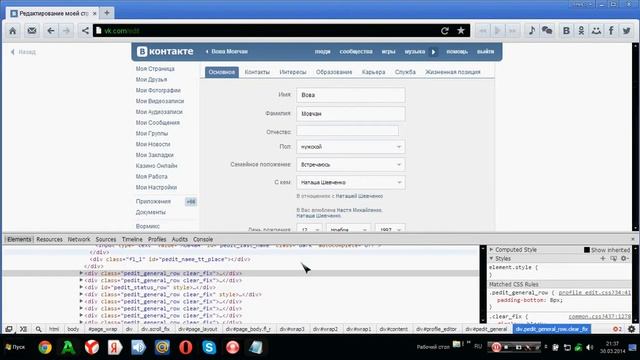The height and width of the screenshot is (360, 640).
Task: Open the Карьера tab
Action: (373, 72)
